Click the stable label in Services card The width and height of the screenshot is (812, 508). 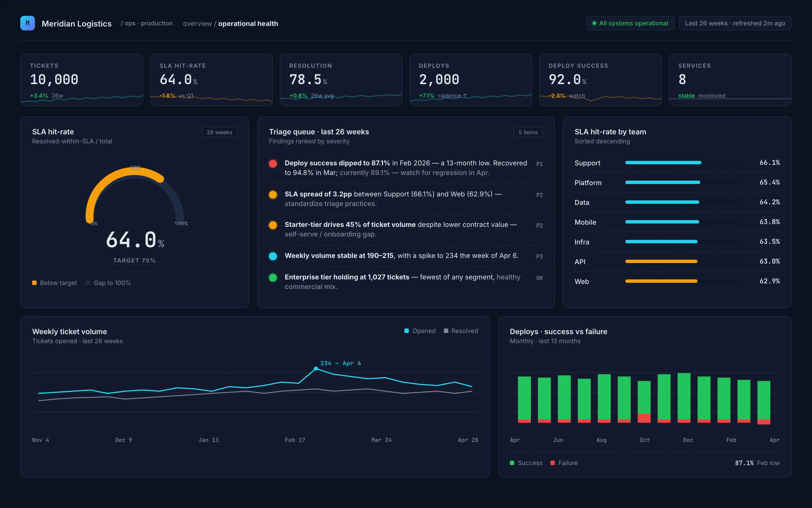686,96
